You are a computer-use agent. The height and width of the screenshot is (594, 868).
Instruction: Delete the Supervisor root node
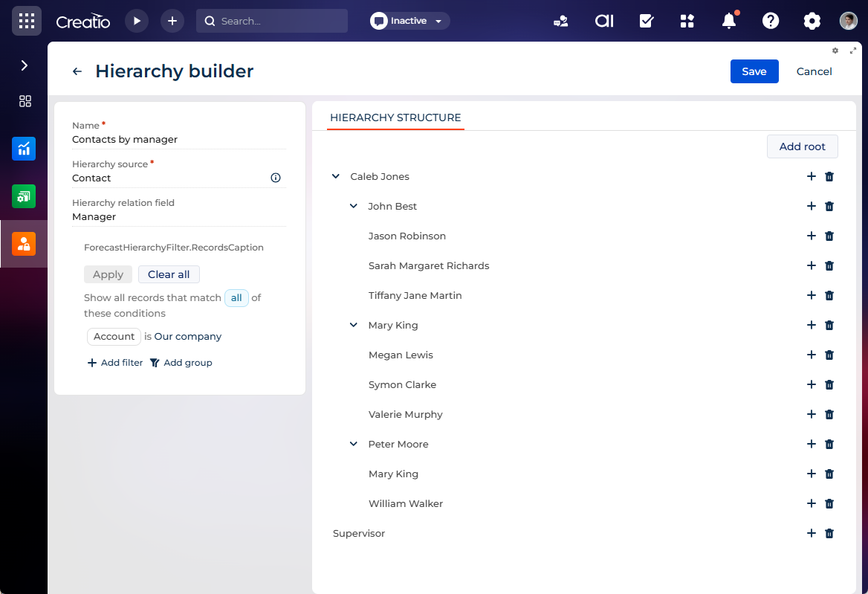click(829, 533)
